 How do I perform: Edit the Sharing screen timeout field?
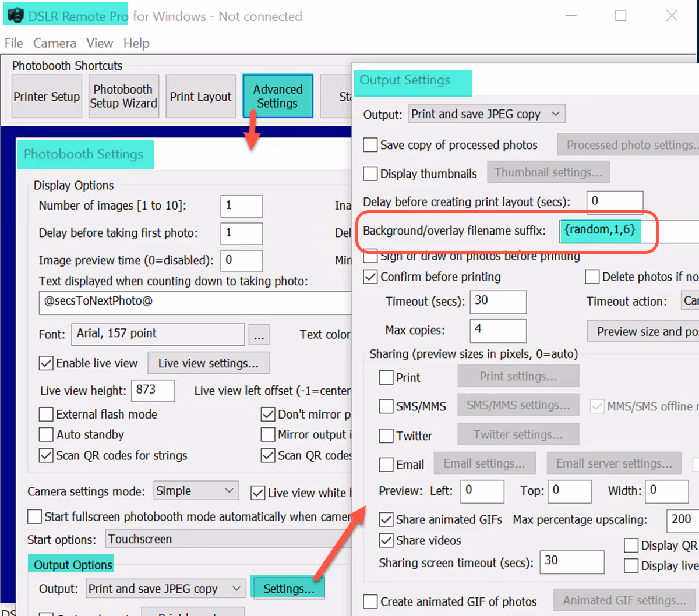click(x=572, y=562)
